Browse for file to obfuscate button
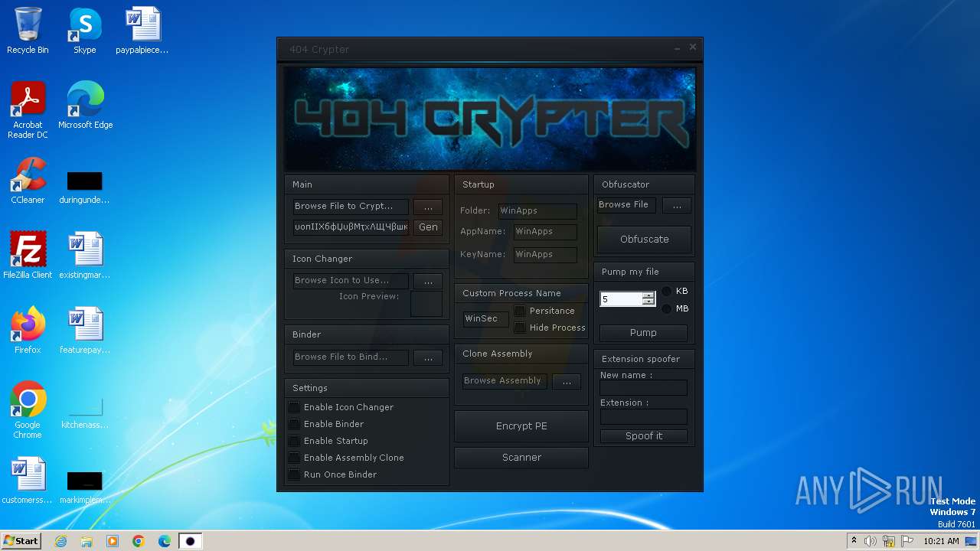The image size is (980, 551). 677,205
